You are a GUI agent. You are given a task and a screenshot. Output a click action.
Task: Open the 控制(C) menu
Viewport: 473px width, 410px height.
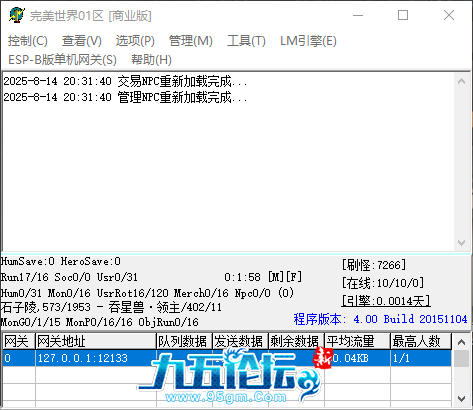pos(28,41)
